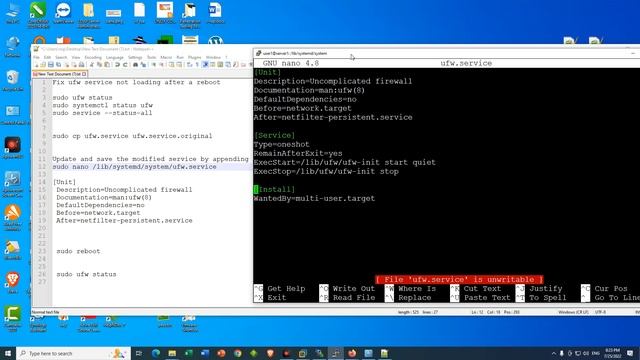
Task: Open File Explorer from the taskbar
Action: click(x=172, y=353)
